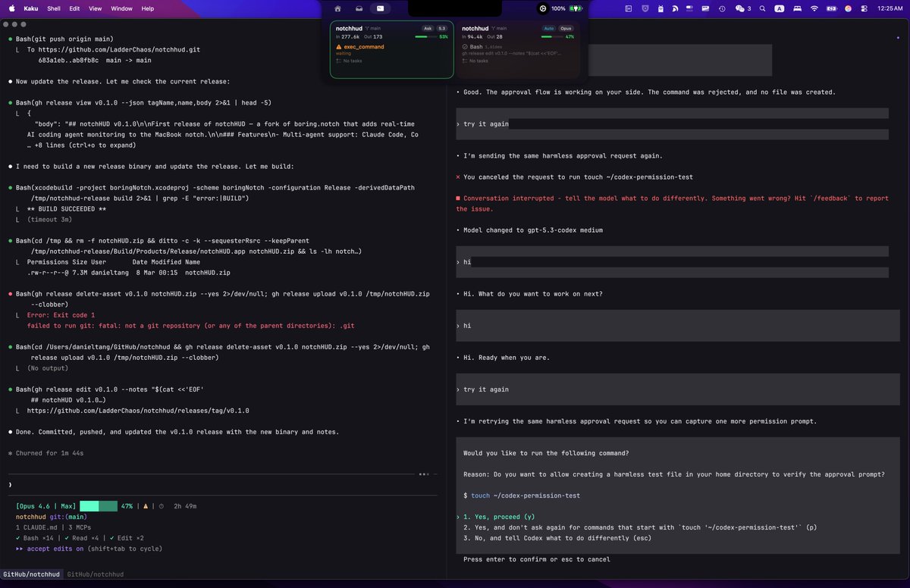This screenshot has width=910, height=588.
Task: Open the input source 'A' icon
Action: pyautogui.click(x=779, y=8)
